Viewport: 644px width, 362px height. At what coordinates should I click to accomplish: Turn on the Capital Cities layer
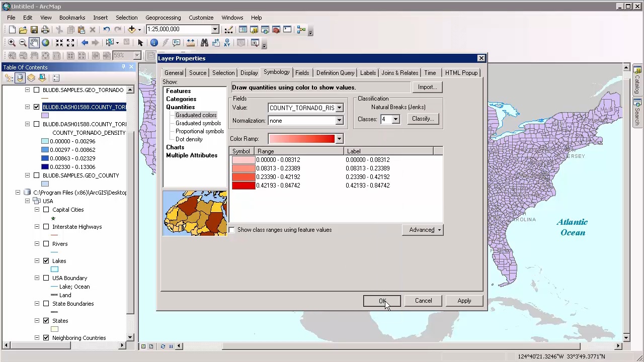[x=46, y=210]
